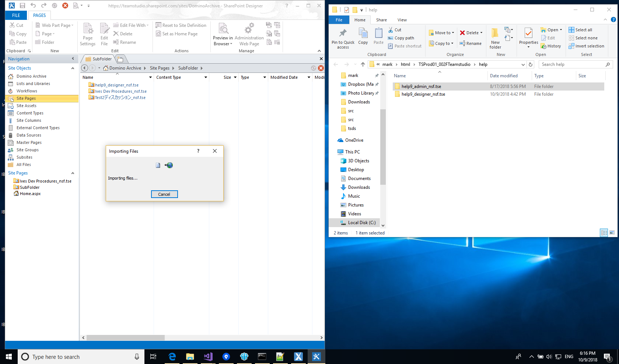The height and width of the screenshot is (364, 619).
Task: Collapse the Navigation pane arrow
Action: click(x=73, y=59)
